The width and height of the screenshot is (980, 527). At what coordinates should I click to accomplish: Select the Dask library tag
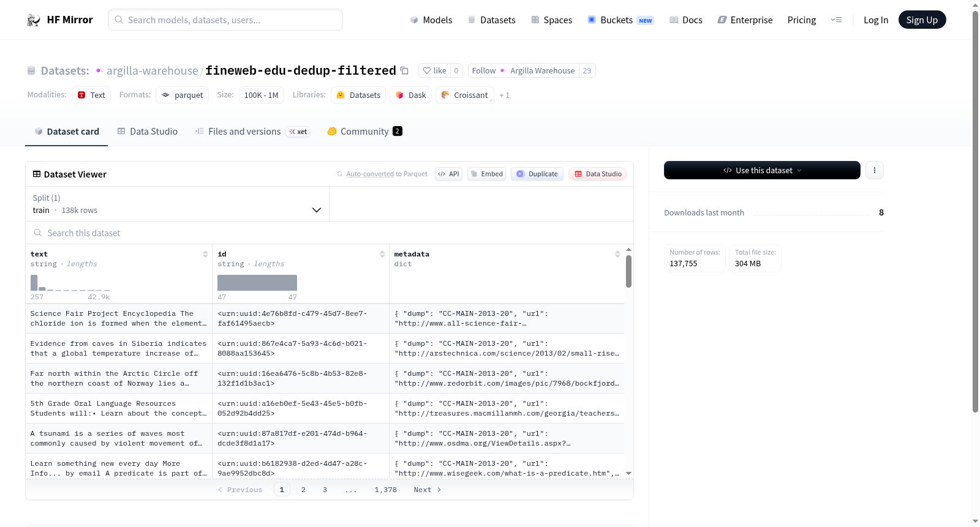(x=410, y=95)
